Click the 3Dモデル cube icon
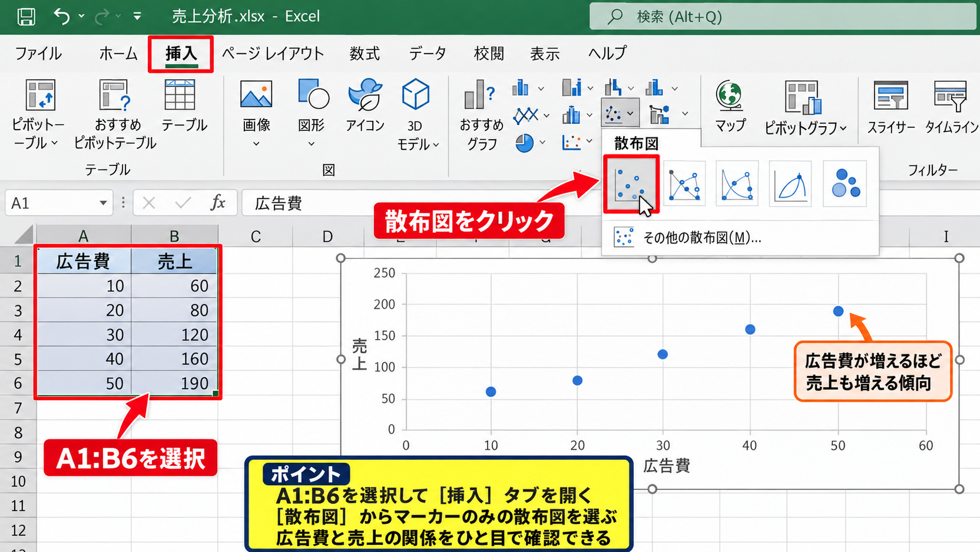The width and height of the screenshot is (980, 552). [x=416, y=94]
